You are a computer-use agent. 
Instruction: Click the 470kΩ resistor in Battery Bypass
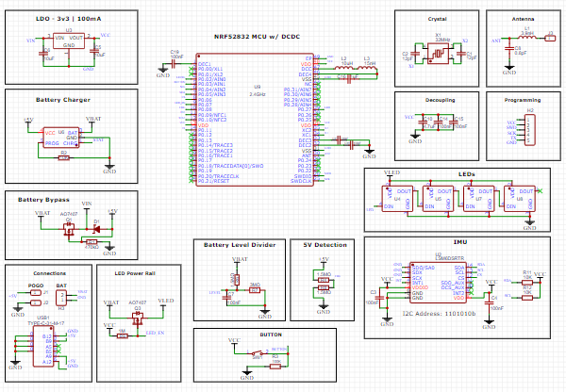click(x=92, y=242)
